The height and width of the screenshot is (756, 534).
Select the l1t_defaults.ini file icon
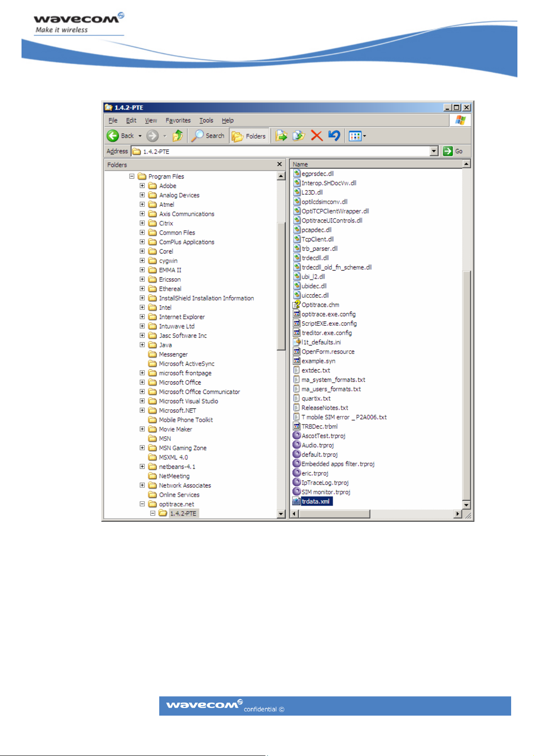[296, 342]
